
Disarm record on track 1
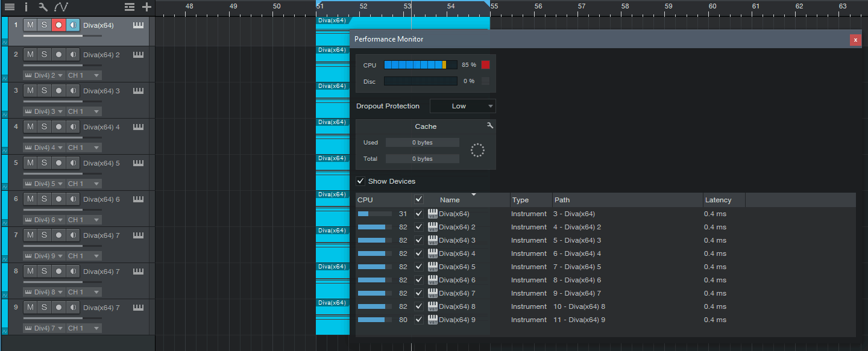pyautogui.click(x=58, y=25)
